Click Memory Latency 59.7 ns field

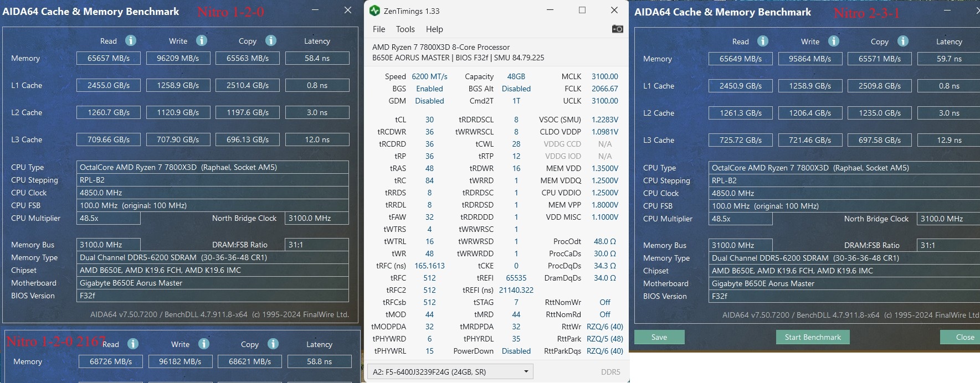coord(948,59)
